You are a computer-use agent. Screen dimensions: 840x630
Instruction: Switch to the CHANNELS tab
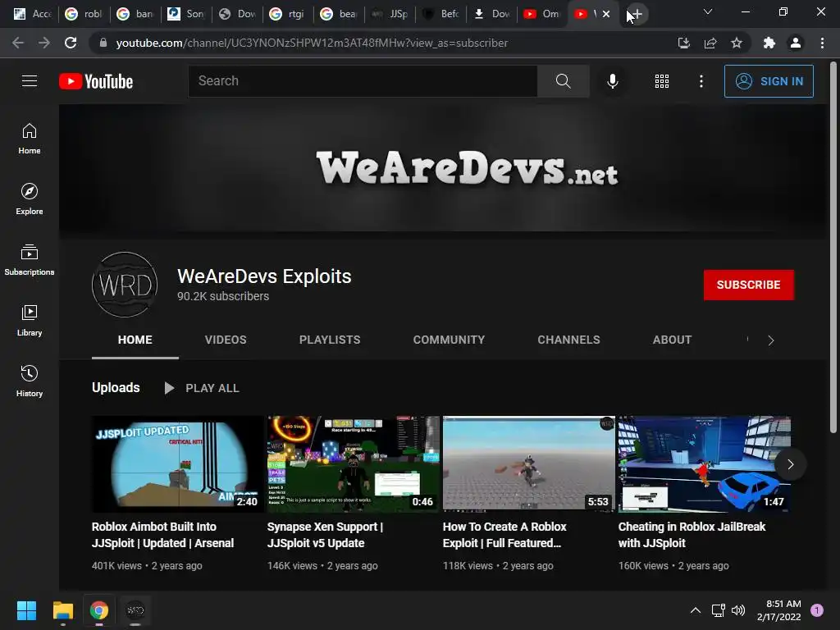[x=568, y=340]
